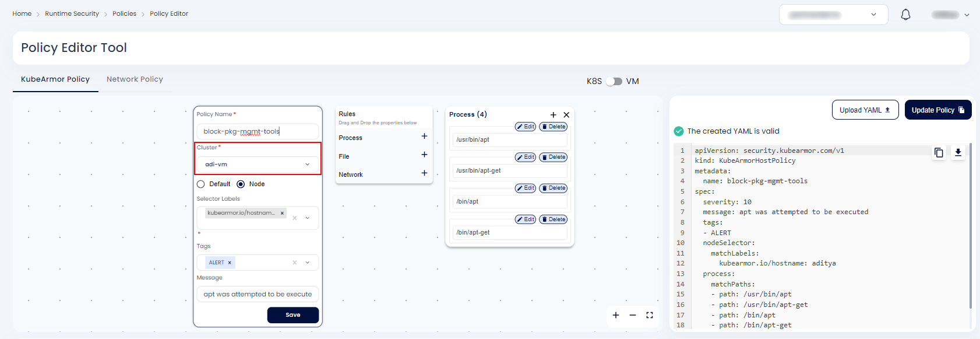Add new entry in Process (4) card

554,115
